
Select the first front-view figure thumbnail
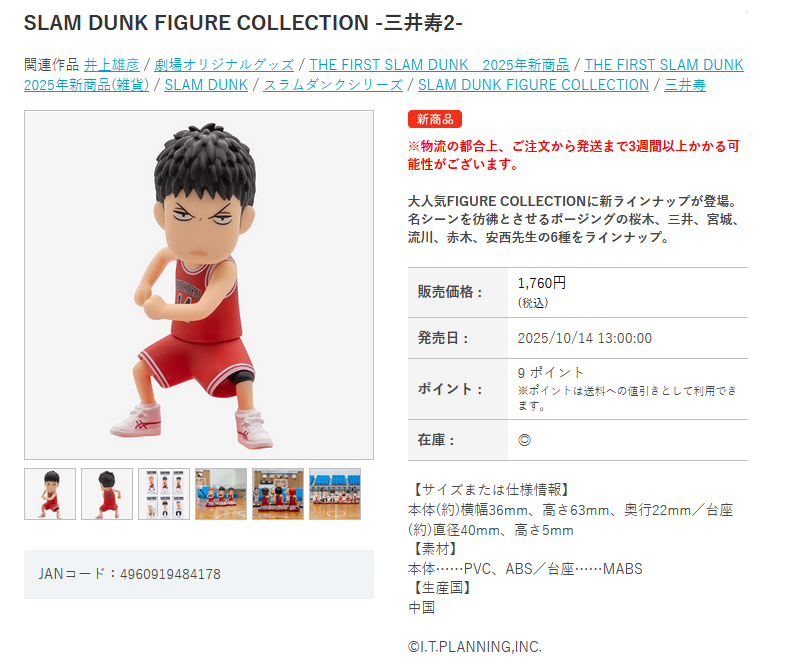(50, 494)
